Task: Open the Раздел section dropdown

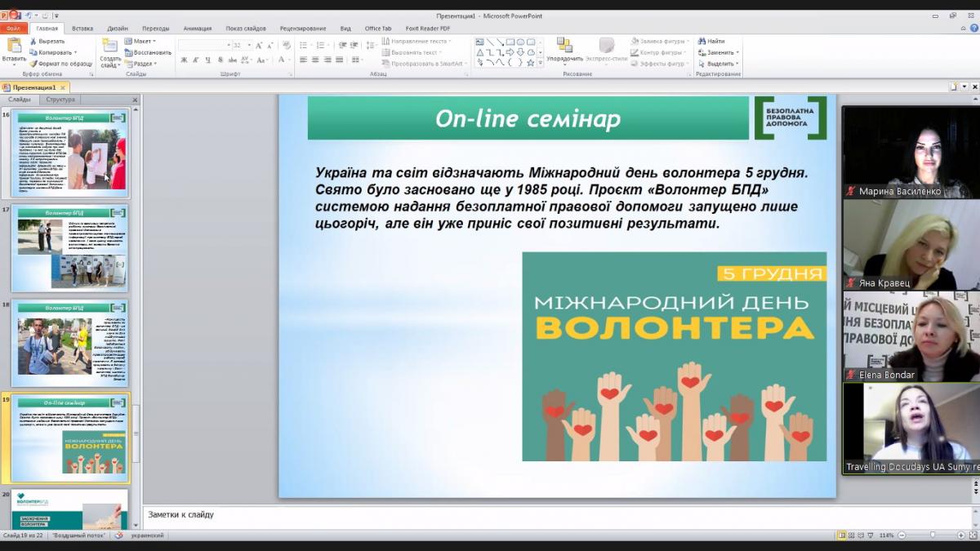Action: coord(140,63)
